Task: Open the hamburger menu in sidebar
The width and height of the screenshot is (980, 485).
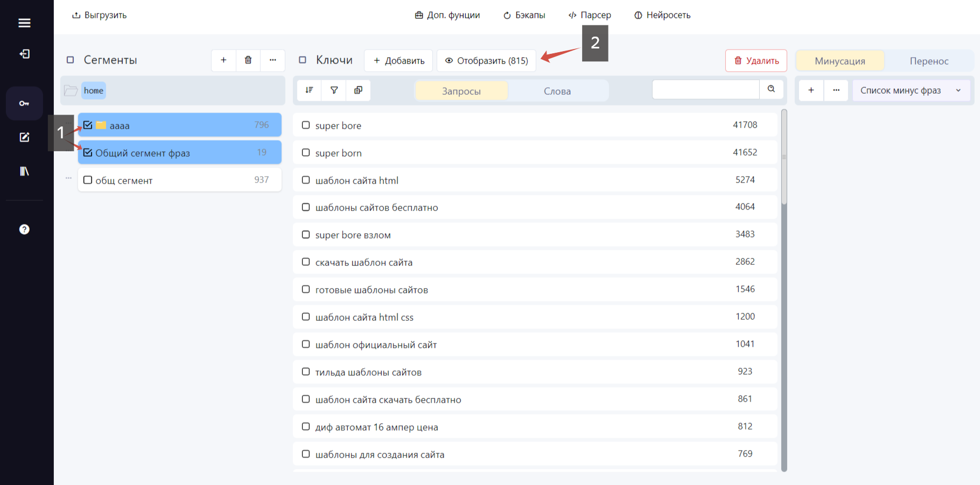Action: [x=24, y=23]
